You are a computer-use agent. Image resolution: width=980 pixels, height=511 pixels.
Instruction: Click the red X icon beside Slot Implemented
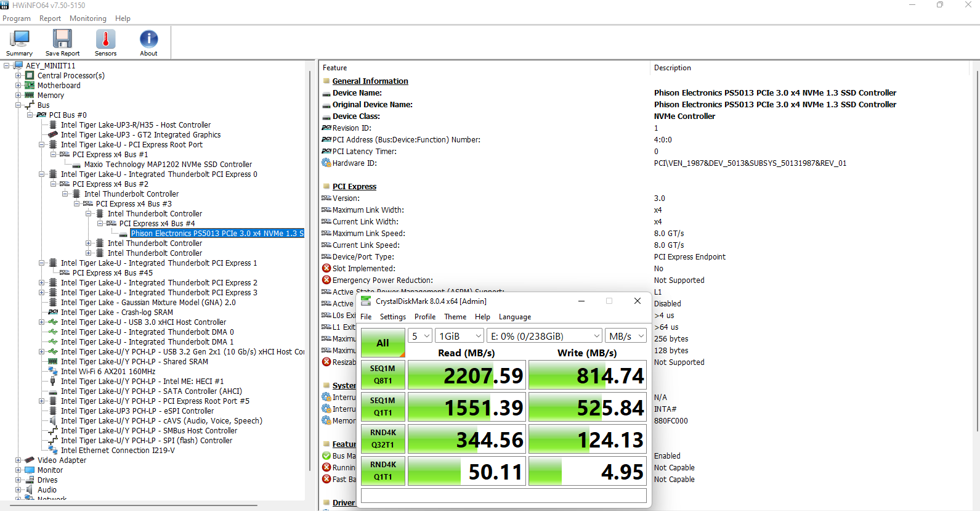326,269
